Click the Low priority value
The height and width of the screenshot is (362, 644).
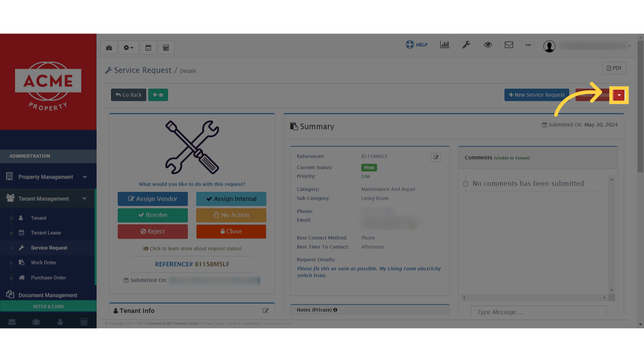point(366,176)
